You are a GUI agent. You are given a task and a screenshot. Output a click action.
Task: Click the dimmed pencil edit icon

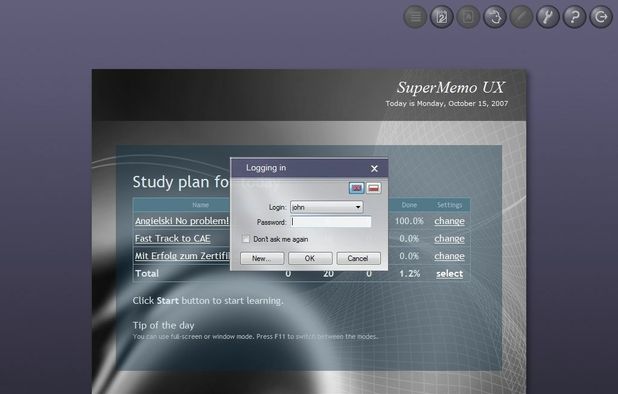click(x=521, y=17)
